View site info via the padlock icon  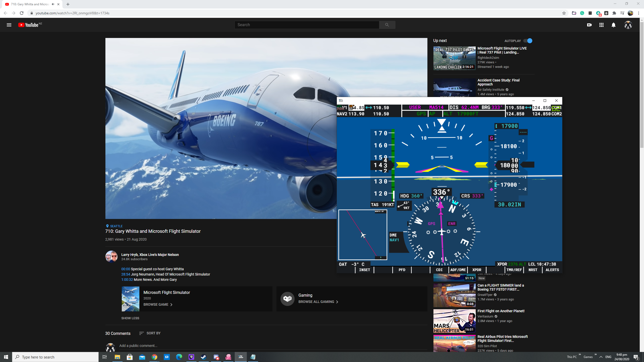31,13
